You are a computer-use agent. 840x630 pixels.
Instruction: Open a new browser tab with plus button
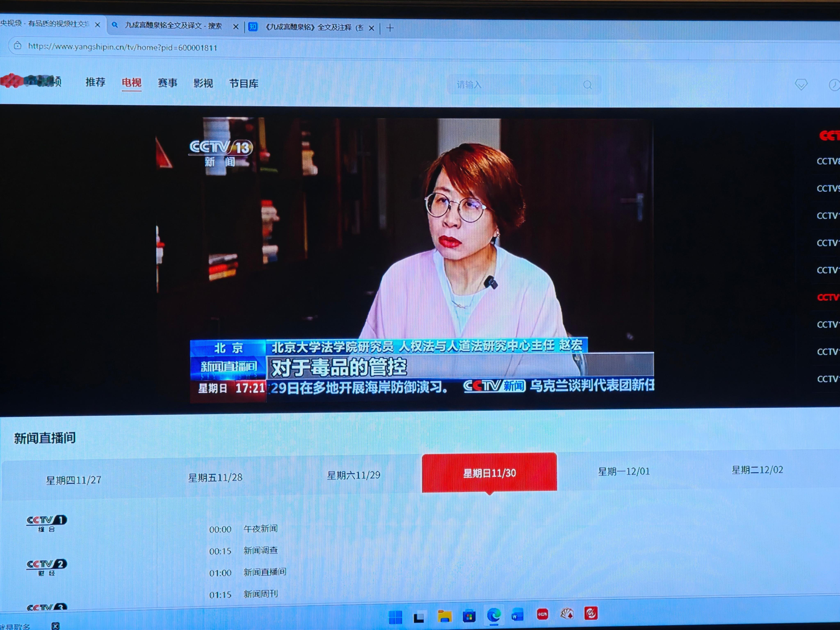tap(390, 28)
